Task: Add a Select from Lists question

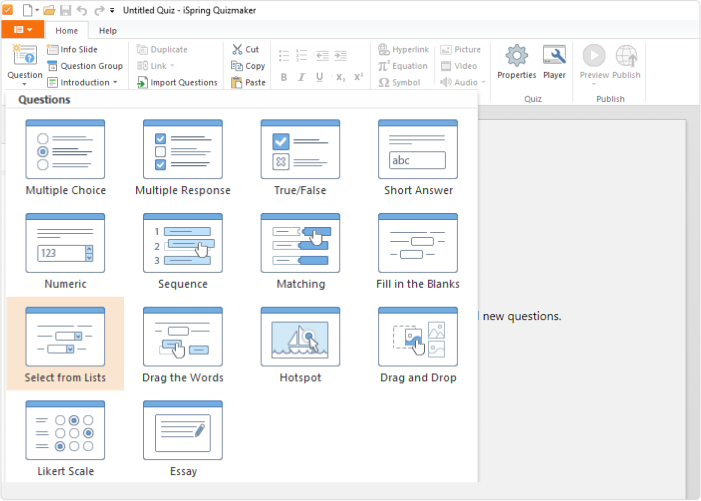Action: [x=65, y=345]
